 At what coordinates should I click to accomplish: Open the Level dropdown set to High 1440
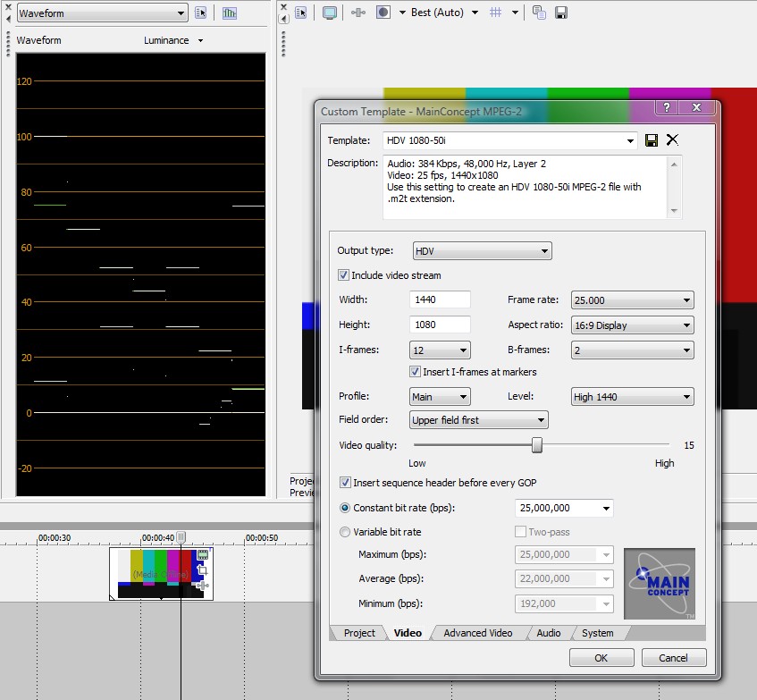click(633, 397)
